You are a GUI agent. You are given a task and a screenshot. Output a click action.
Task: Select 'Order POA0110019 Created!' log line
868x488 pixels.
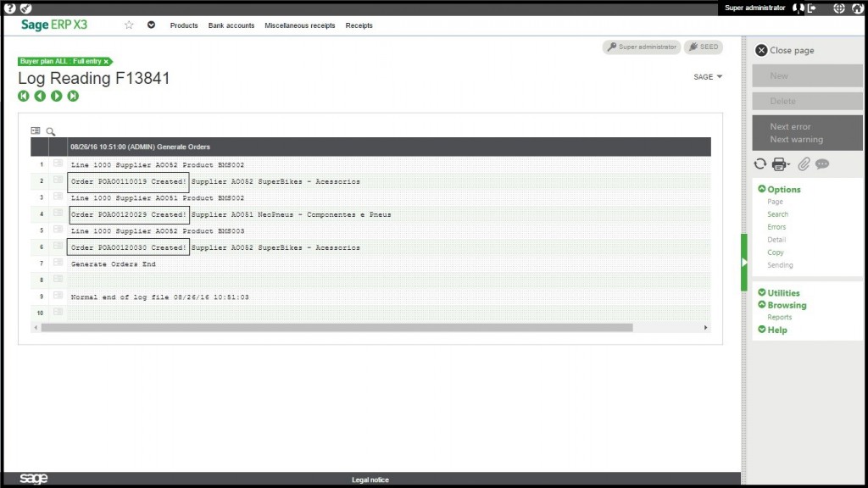pyautogui.click(x=129, y=181)
